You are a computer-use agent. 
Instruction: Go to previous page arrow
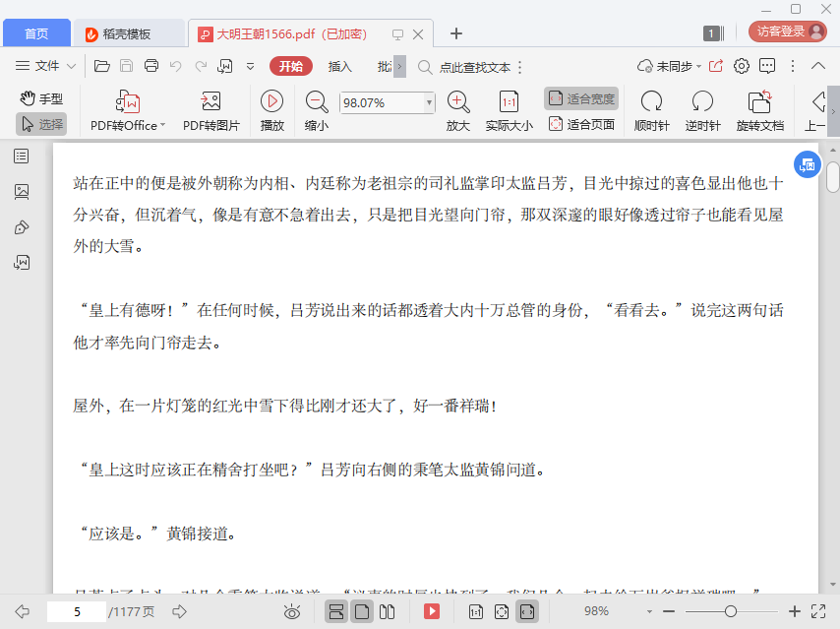pos(22,611)
